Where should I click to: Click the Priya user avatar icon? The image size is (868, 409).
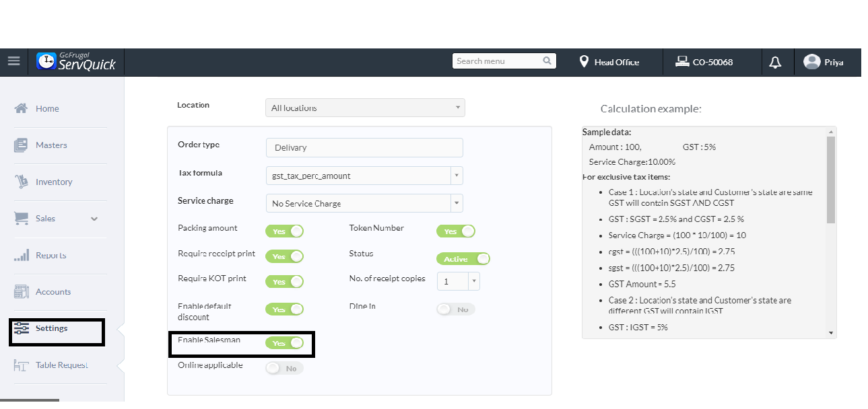(x=811, y=62)
